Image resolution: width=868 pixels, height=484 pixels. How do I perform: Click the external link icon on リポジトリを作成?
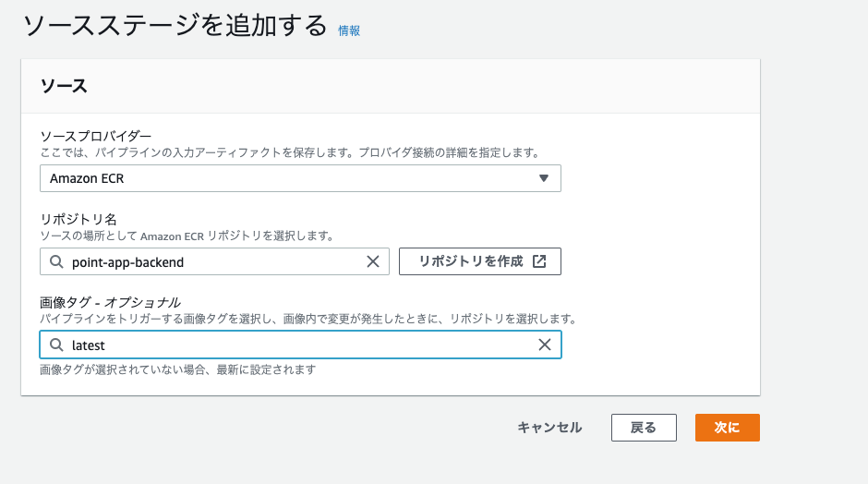[x=539, y=261]
